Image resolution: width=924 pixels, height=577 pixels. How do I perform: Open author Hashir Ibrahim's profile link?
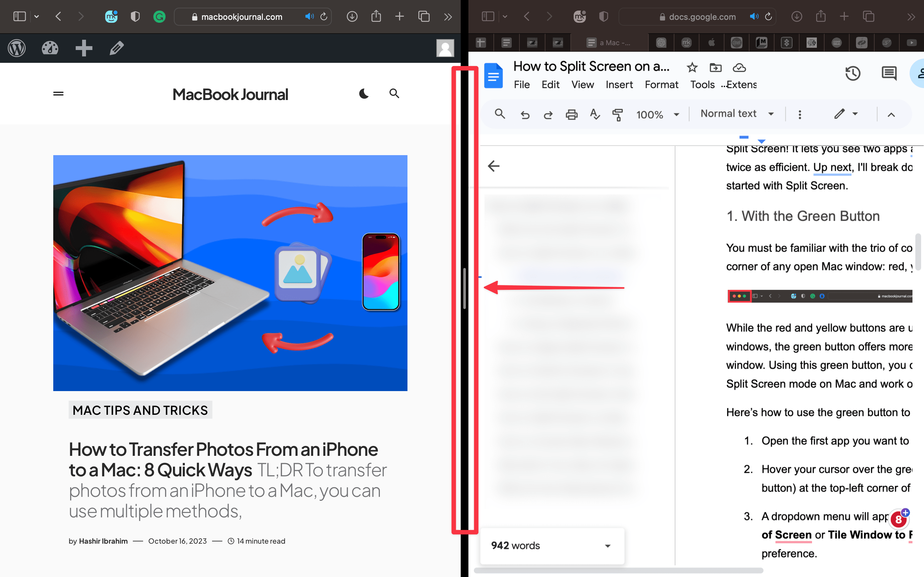[103, 541]
